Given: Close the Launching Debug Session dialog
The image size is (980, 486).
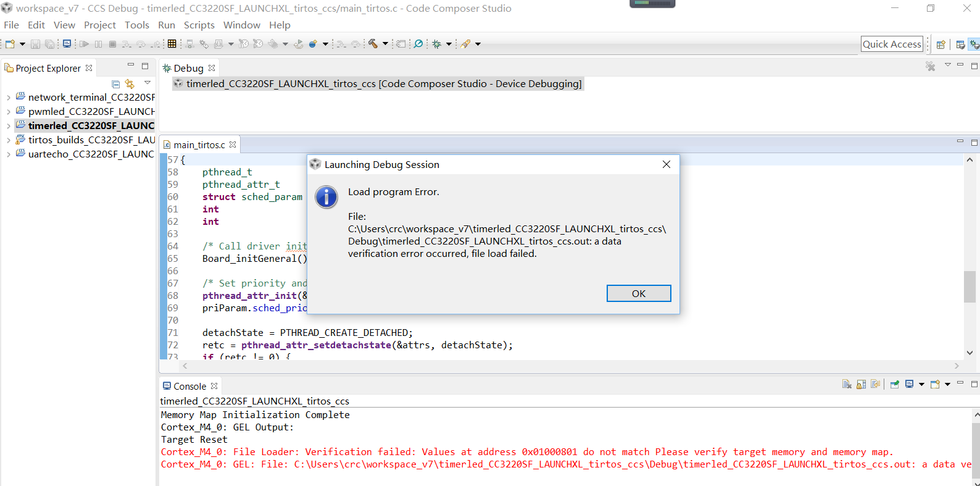Looking at the screenshot, I should (666, 164).
